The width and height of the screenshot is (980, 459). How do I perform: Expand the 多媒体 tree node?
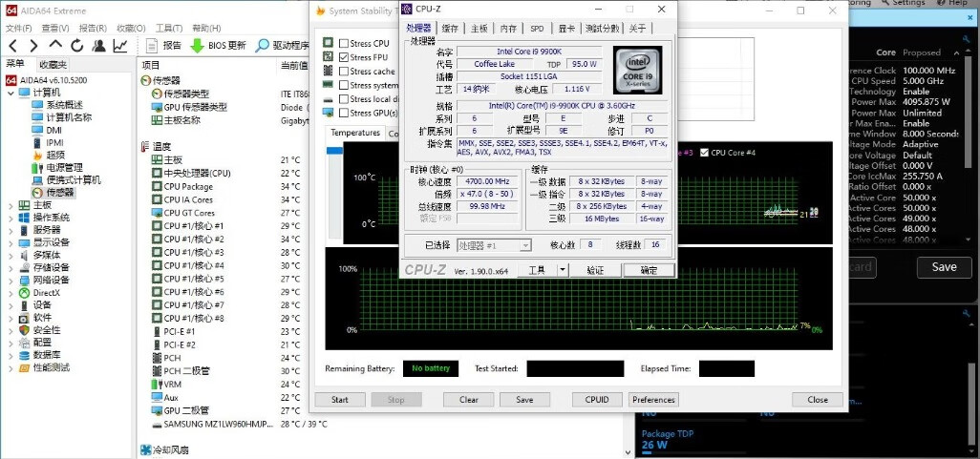pyautogui.click(x=11, y=255)
